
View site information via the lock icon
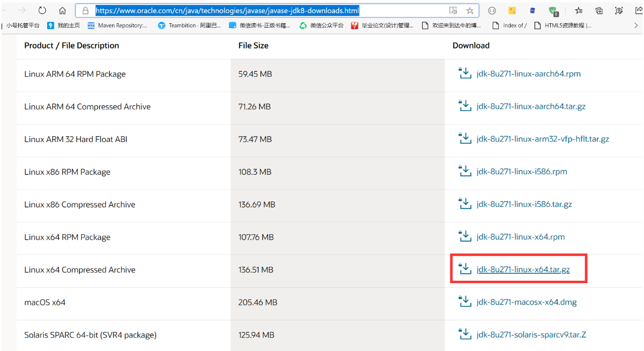pyautogui.click(x=85, y=10)
